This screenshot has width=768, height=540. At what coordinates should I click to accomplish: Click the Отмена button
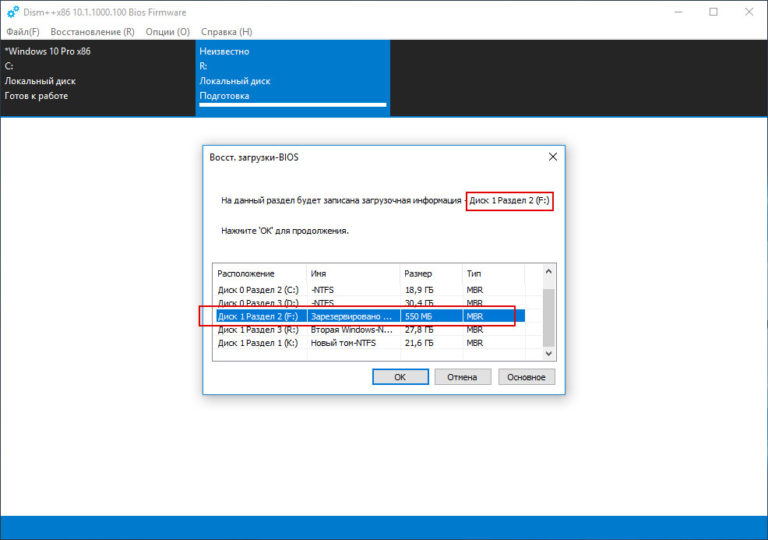(462, 377)
